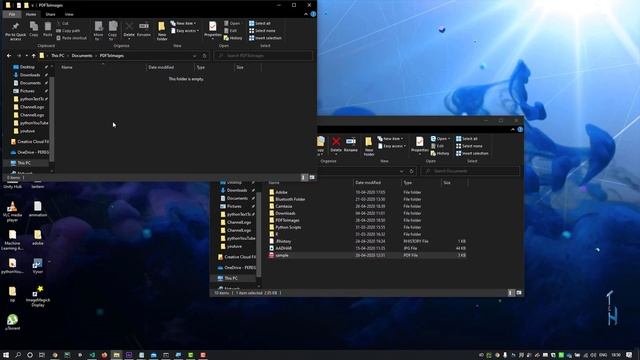
Task: Refresh the Documents window folder view
Action: click(x=411, y=171)
